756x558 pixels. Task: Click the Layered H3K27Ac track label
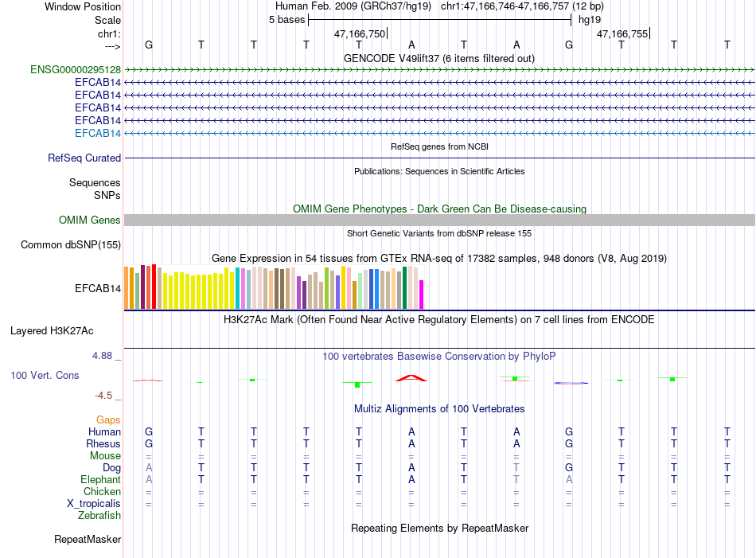[x=52, y=330]
